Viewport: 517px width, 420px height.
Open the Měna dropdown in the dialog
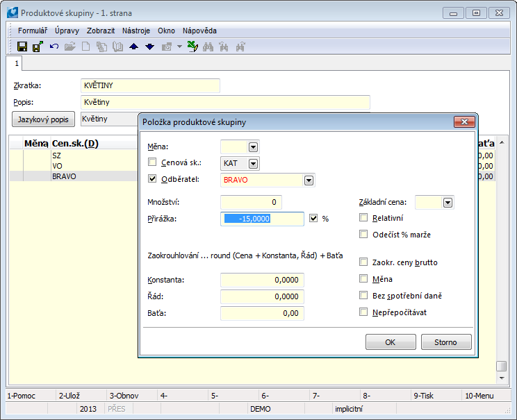253,146
